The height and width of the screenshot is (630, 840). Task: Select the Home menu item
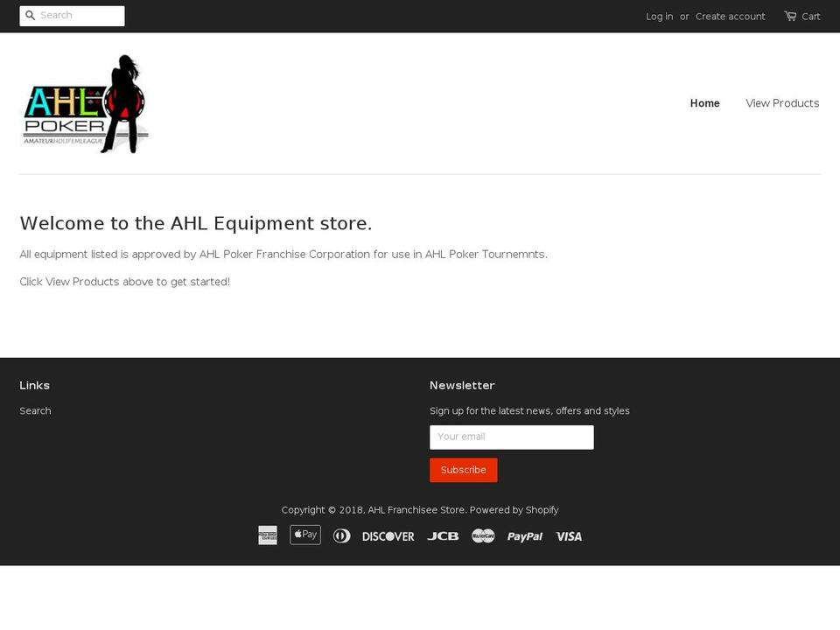point(704,103)
